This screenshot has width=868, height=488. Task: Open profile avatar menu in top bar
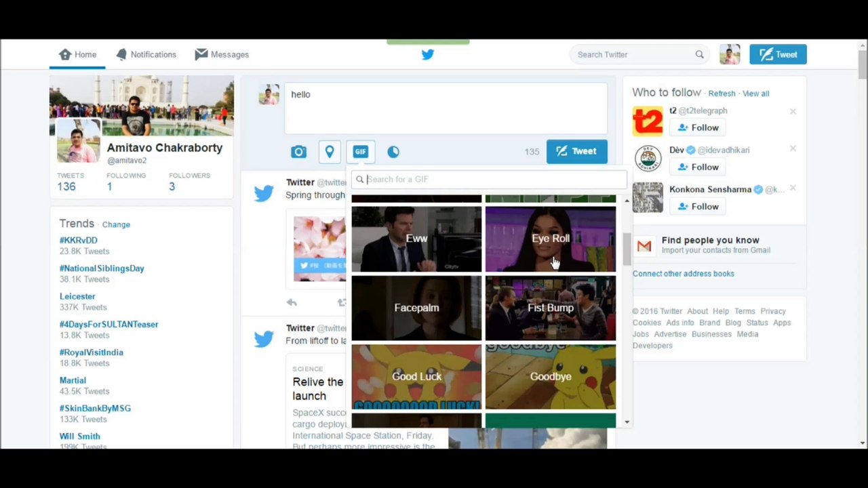pos(730,54)
